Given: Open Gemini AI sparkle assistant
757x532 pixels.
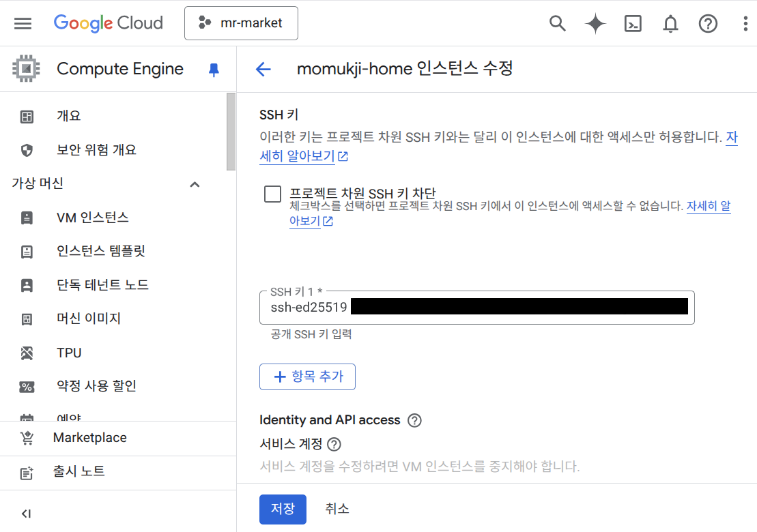Looking at the screenshot, I should point(595,23).
